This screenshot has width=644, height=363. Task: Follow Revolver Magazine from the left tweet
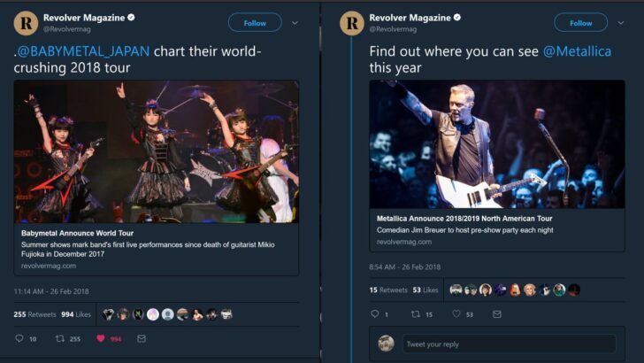255,22
